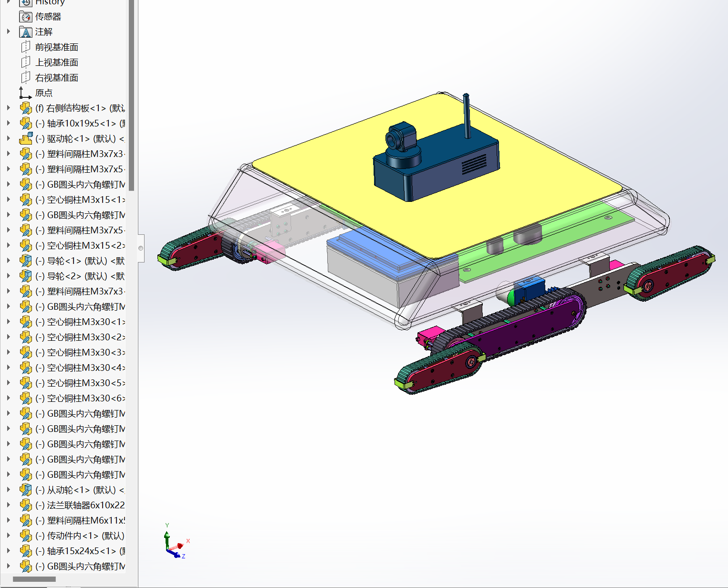Click the 右侧结构板<1> part icon
728x588 pixels.
[x=26, y=108]
